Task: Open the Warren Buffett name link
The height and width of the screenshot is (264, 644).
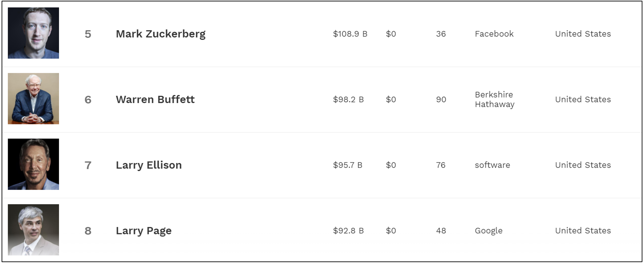Action: (x=155, y=99)
